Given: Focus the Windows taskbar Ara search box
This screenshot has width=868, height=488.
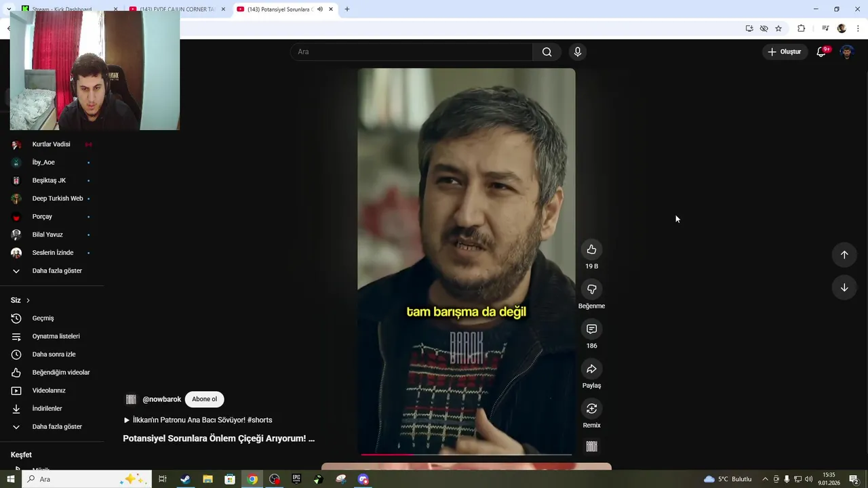Looking at the screenshot, I should pyautogui.click(x=87, y=479).
